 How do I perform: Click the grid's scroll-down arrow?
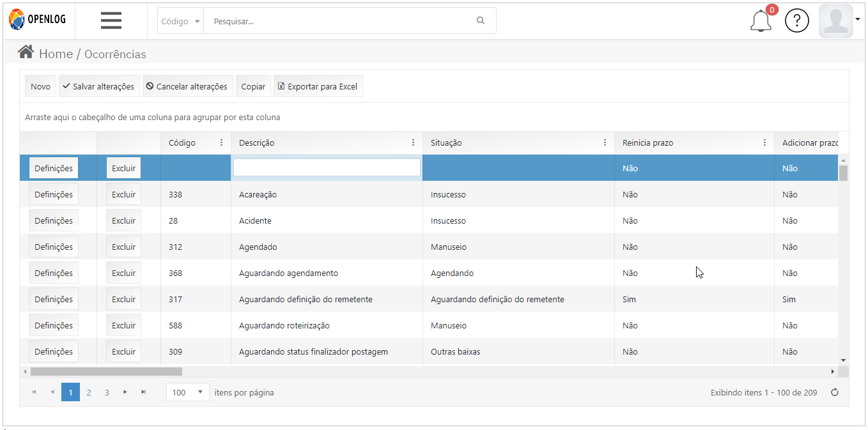[x=843, y=360]
